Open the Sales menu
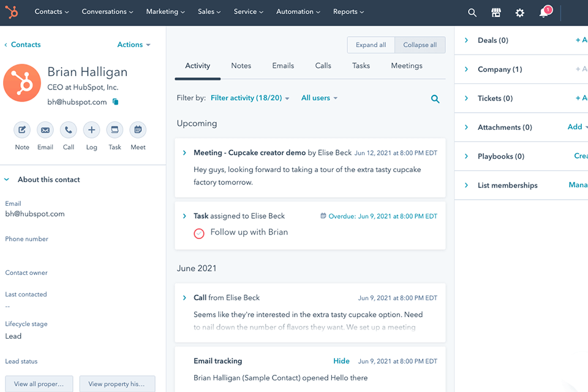 coord(209,12)
